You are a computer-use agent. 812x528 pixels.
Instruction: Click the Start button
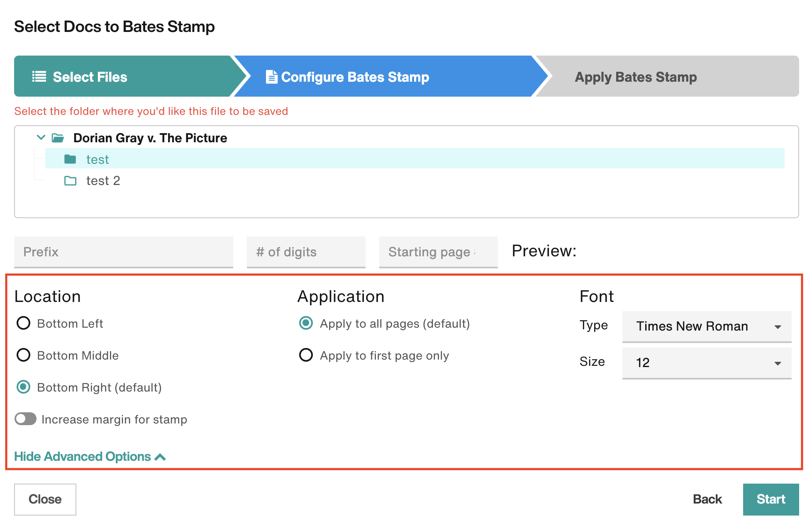[771, 499]
